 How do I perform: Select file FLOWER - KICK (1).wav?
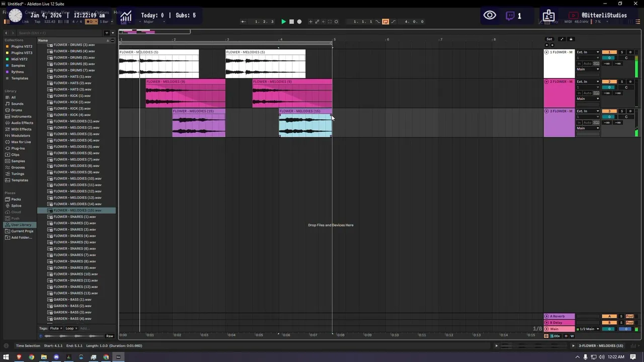(72, 96)
